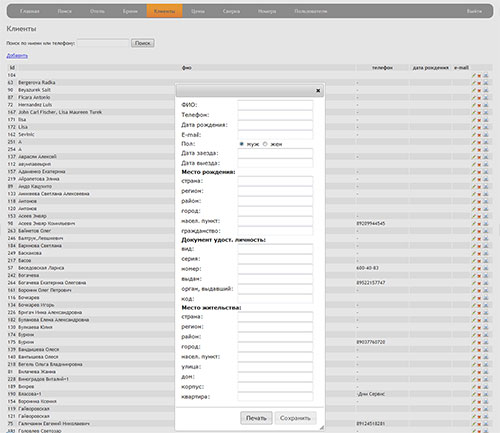Screen dimensions: 500x433
Task: Click the Поиск button next to the search field
Action: (x=143, y=43)
